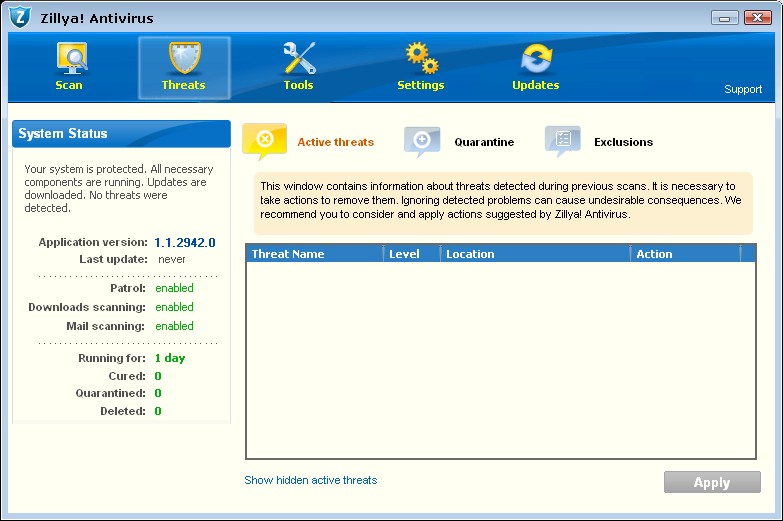This screenshot has height=521, width=783.
Task: Click application version 1.1.2942.0
Action: point(185,243)
